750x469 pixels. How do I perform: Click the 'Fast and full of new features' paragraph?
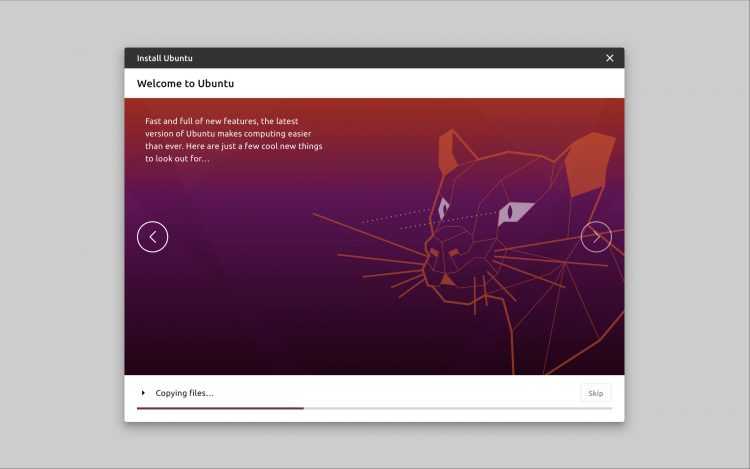click(x=234, y=140)
